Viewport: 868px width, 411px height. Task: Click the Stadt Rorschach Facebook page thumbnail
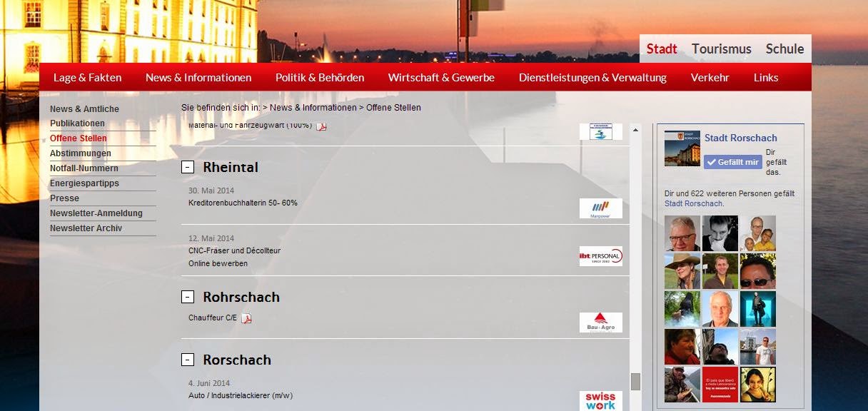pyautogui.click(x=682, y=148)
